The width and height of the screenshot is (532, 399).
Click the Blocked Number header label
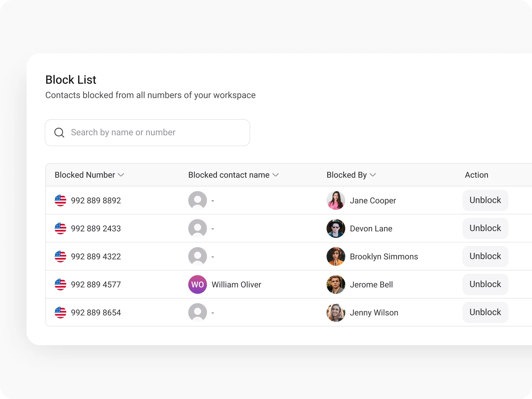[x=85, y=175]
